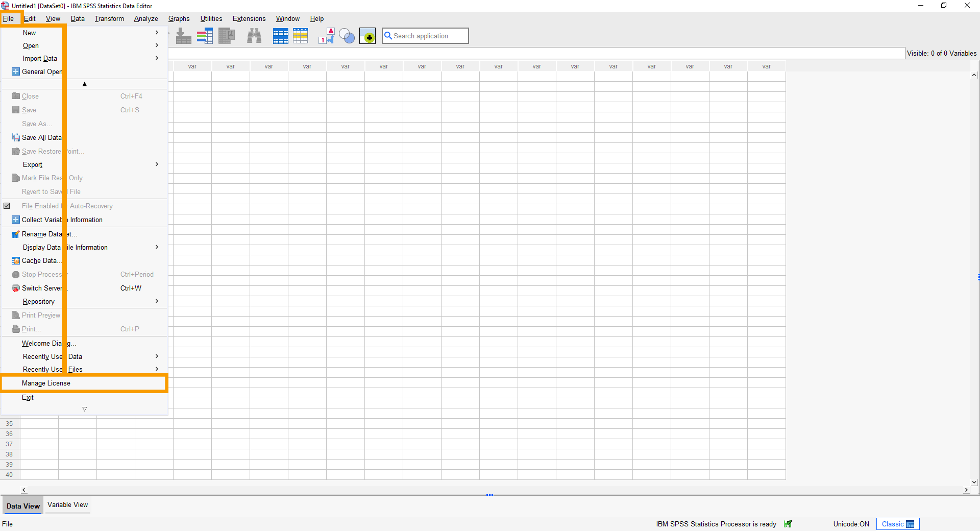Click the menu scroll-up triangle

pos(85,84)
